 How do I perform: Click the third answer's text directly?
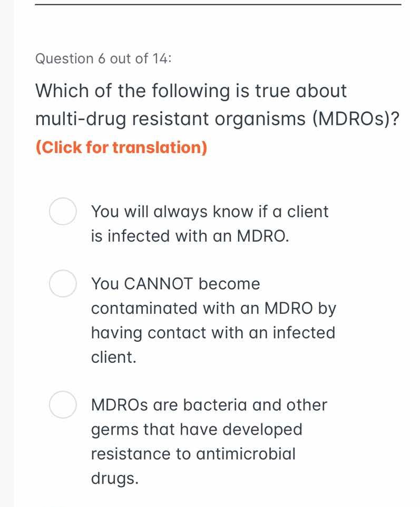point(209,442)
